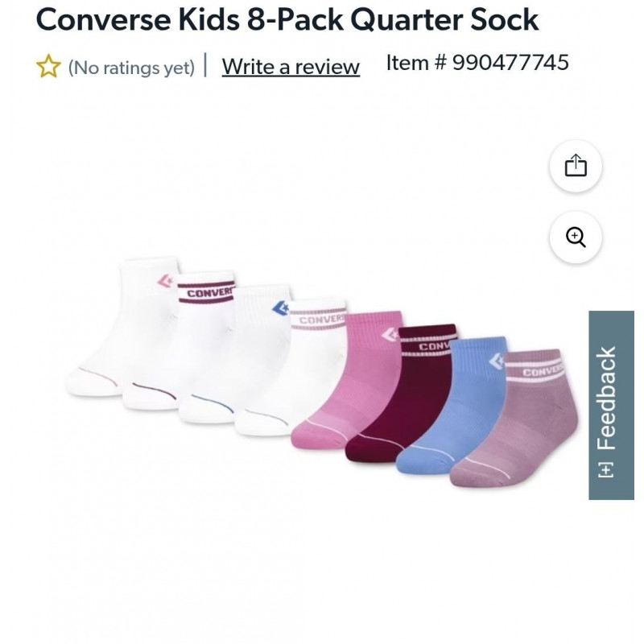This screenshot has width=644, height=644.
Task: Click the star chevron logo on blue sock
Action: pyautogui.click(x=495, y=361)
